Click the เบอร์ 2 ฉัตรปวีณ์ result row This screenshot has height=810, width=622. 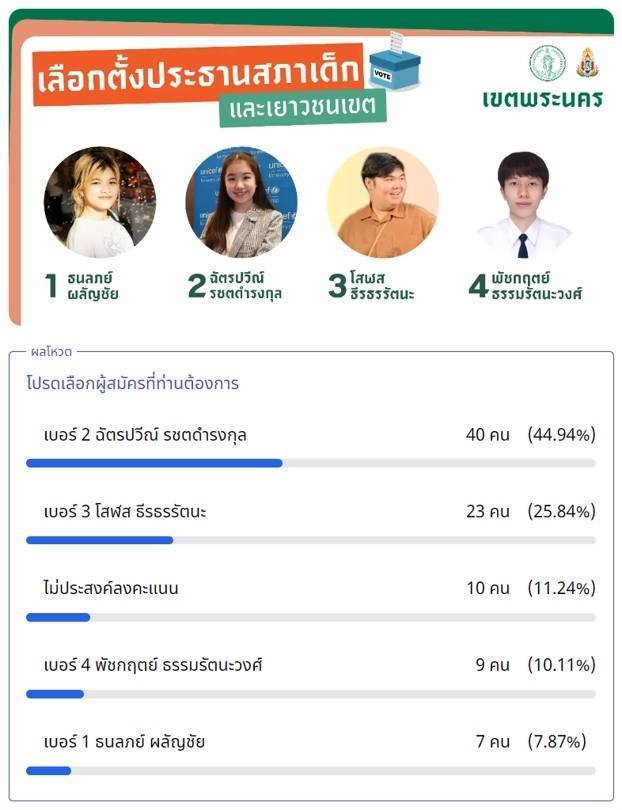(311, 446)
